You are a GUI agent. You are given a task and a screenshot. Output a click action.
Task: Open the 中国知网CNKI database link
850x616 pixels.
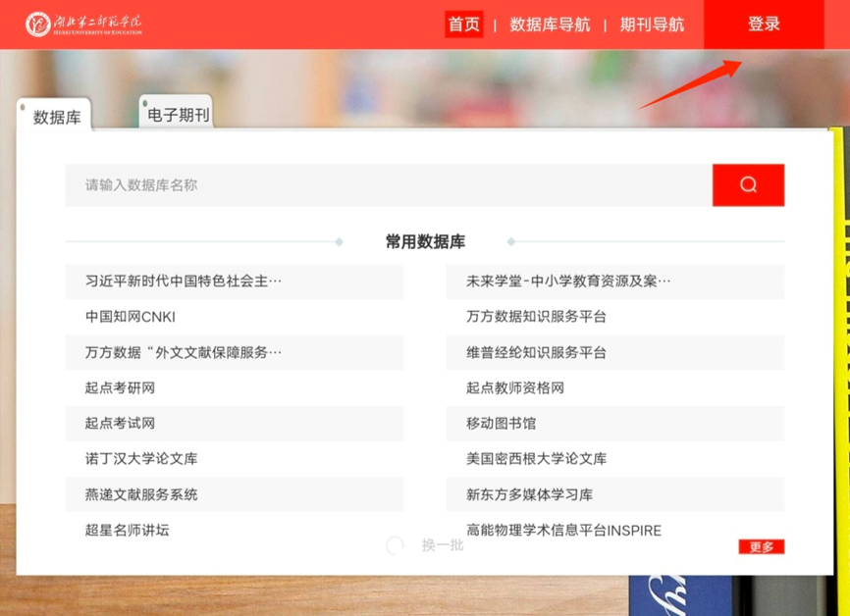coord(128,317)
